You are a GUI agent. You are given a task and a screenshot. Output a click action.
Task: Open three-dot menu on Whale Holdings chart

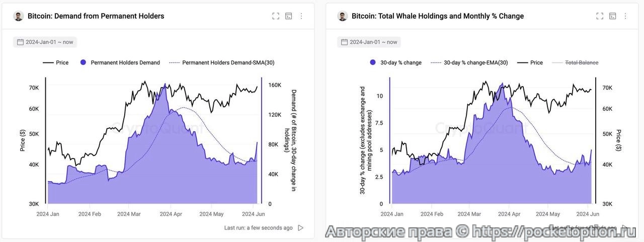(625, 16)
